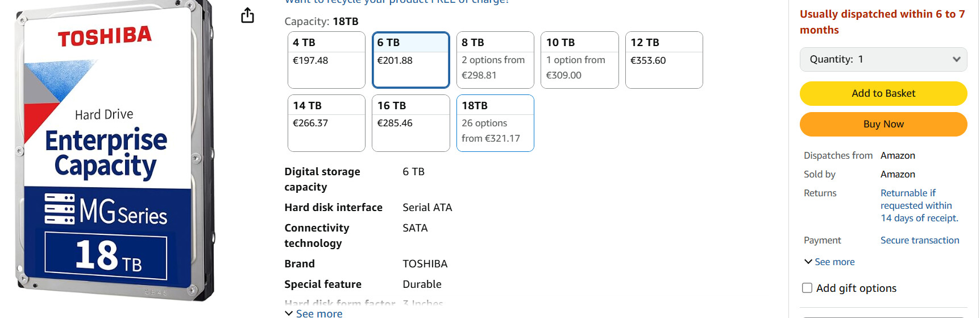Open the Secure transaction link
This screenshot has width=980, height=318.
(x=920, y=240)
